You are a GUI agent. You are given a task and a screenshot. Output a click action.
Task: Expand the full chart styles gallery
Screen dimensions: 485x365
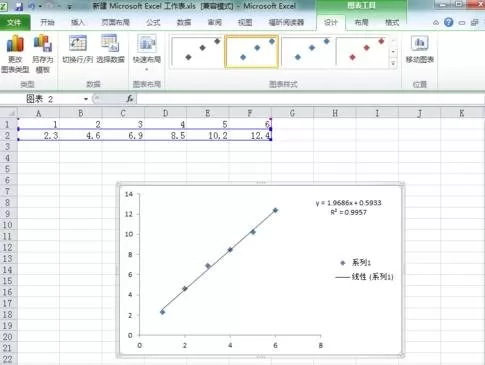point(393,64)
